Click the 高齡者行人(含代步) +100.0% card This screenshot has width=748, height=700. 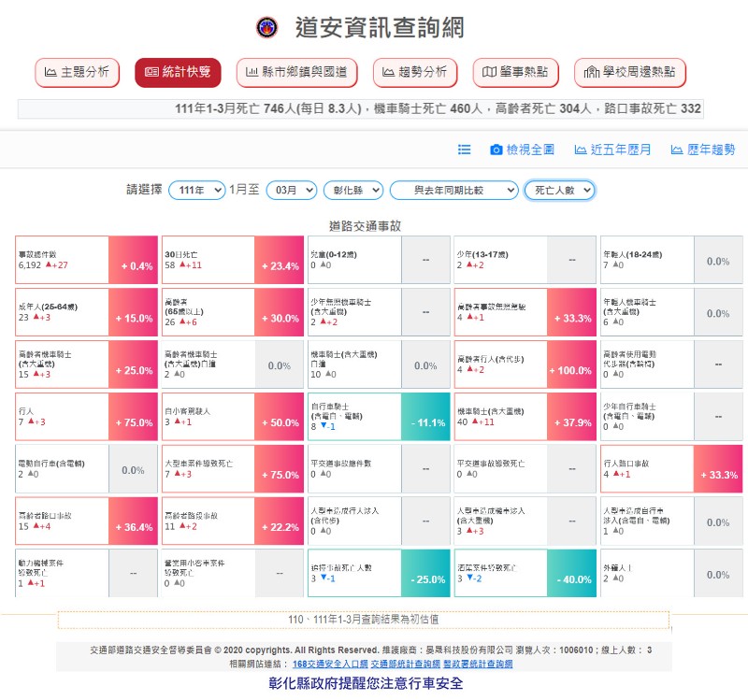pyautogui.click(x=525, y=364)
